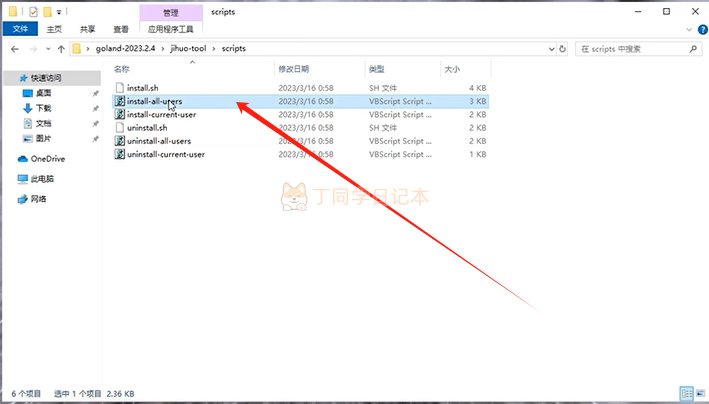Open 此电脑 in the navigation pane
The width and height of the screenshot is (709, 404).
tap(42, 179)
